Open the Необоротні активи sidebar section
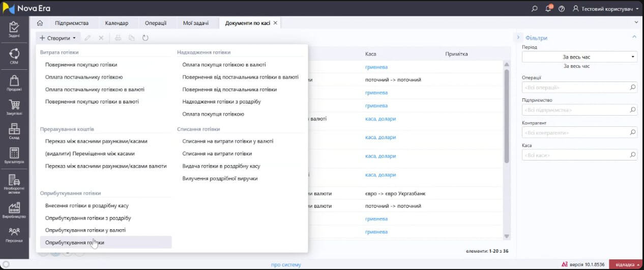The image size is (644, 270). click(14, 183)
